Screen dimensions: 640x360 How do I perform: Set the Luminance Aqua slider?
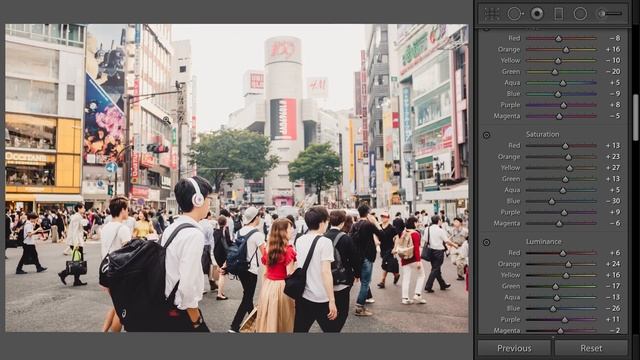point(561,298)
